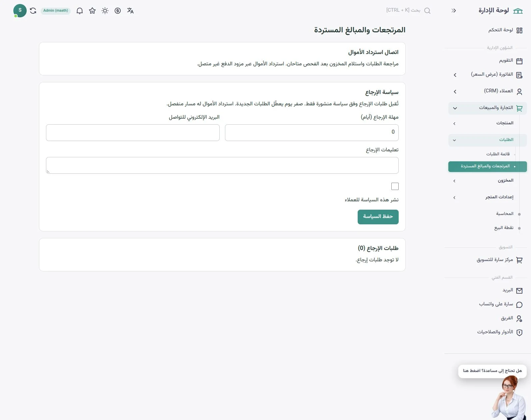
Task: Open لوحة التحكم dashboard link
Action: 501,30
